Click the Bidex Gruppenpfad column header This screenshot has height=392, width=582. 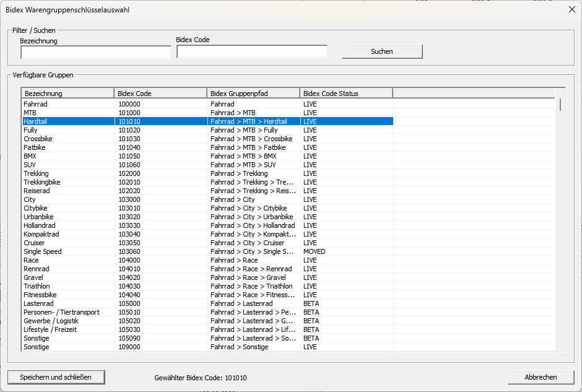coord(254,94)
